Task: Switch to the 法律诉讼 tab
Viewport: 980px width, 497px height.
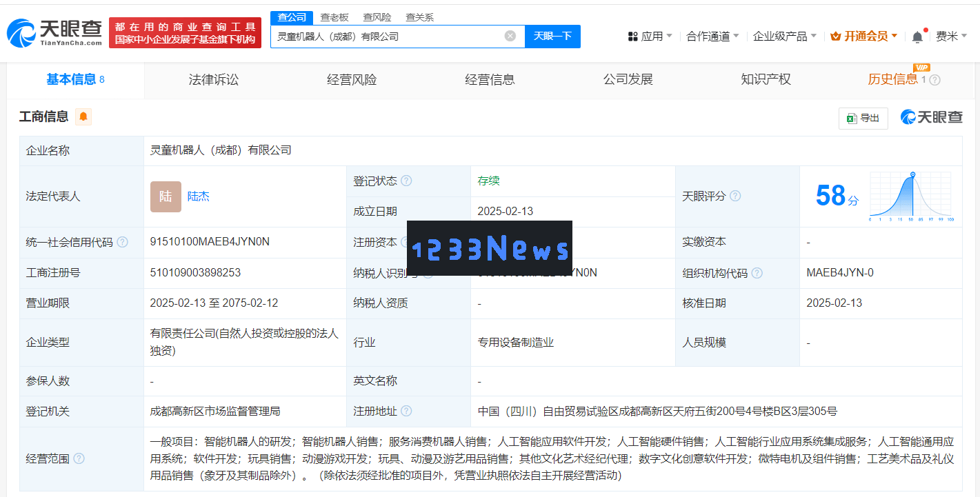Action: (214, 80)
